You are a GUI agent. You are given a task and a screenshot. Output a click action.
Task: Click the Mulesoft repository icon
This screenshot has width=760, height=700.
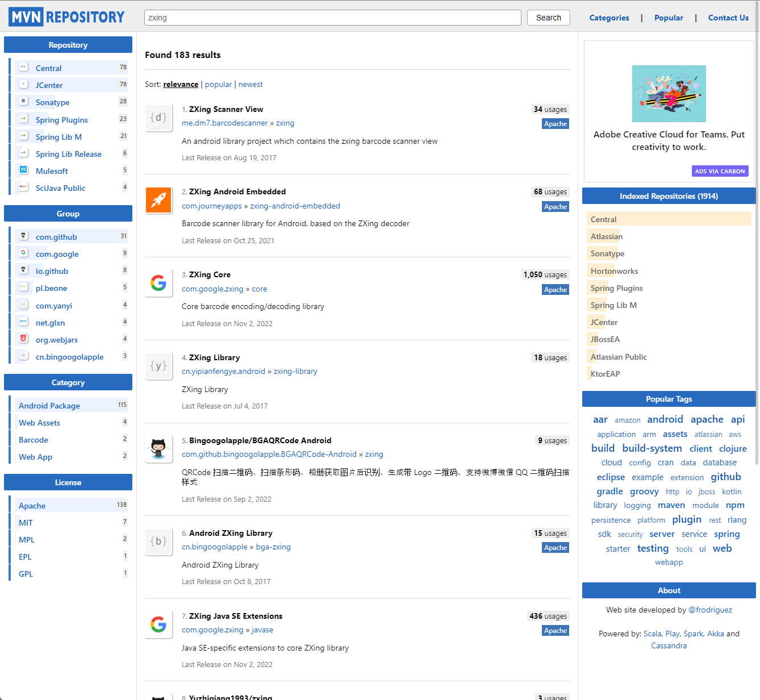click(24, 170)
